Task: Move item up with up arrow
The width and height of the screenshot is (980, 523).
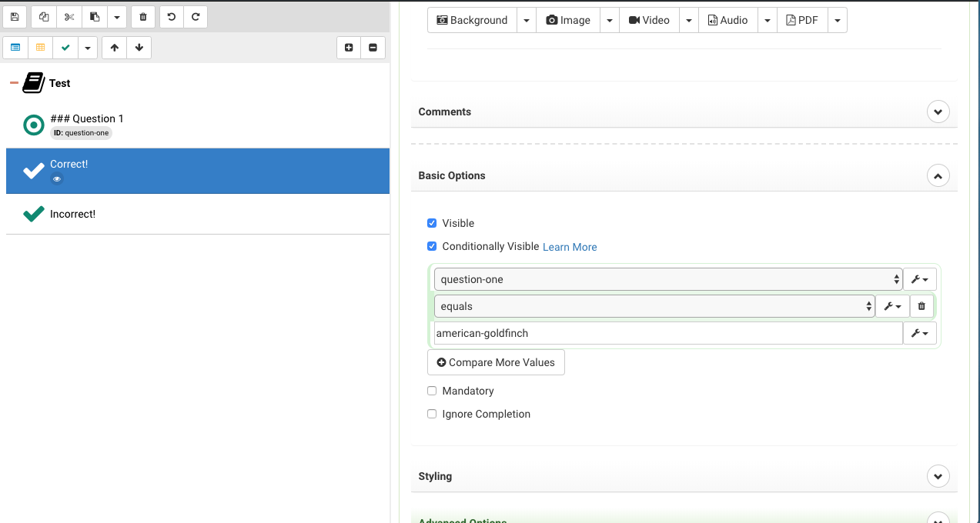Action: pyautogui.click(x=115, y=48)
